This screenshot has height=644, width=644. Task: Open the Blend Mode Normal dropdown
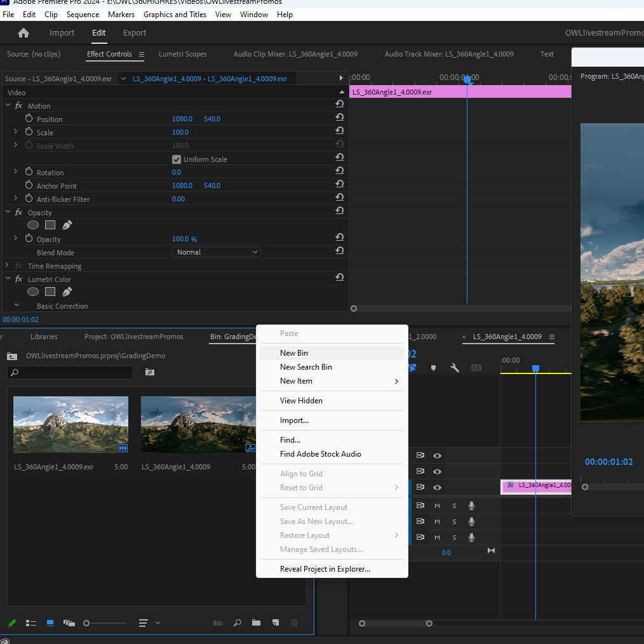tap(217, 252)
